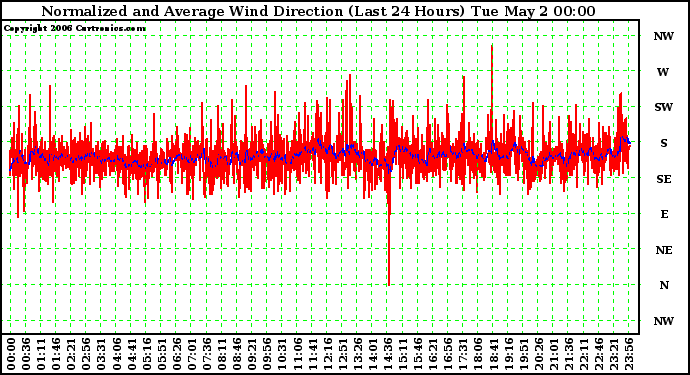Click the 23:21 time axis label
The width and height of the screenshot is (690, 375).
pos(614,354)
